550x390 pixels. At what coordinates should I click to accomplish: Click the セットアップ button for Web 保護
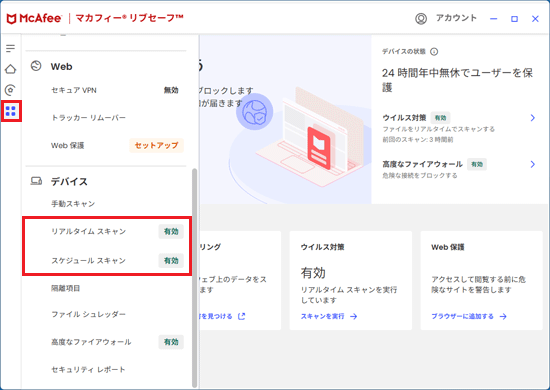coord(156,145)
